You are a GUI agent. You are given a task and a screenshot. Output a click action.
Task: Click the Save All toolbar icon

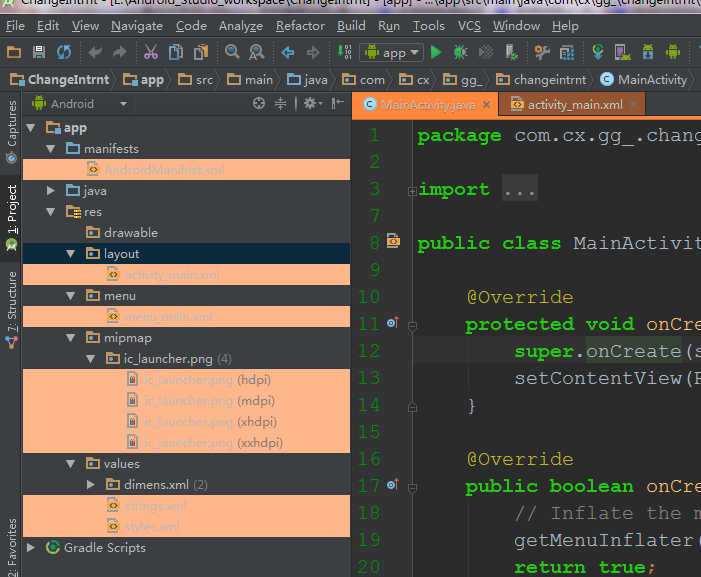[x=39, y=52]
